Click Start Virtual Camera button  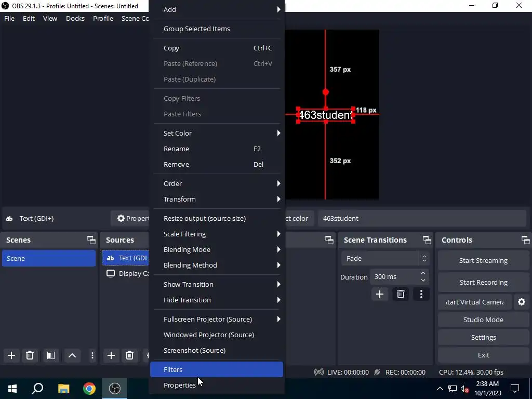[x=475, y=302]
